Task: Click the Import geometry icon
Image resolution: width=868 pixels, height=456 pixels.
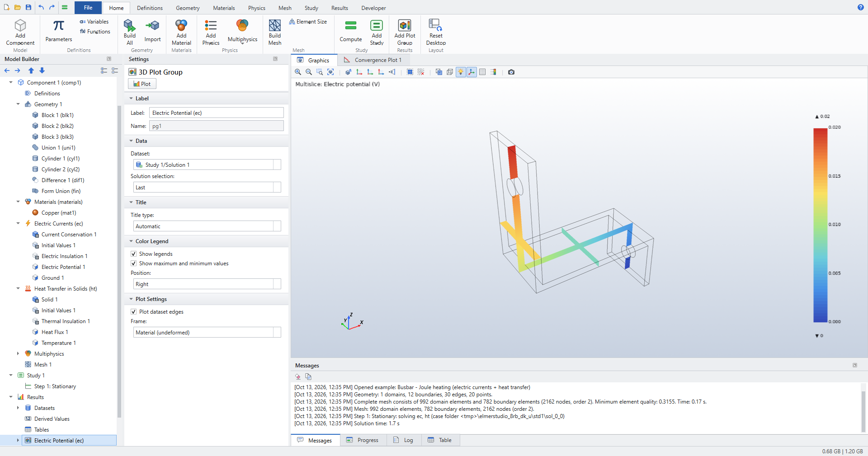Action: [152, 31]
